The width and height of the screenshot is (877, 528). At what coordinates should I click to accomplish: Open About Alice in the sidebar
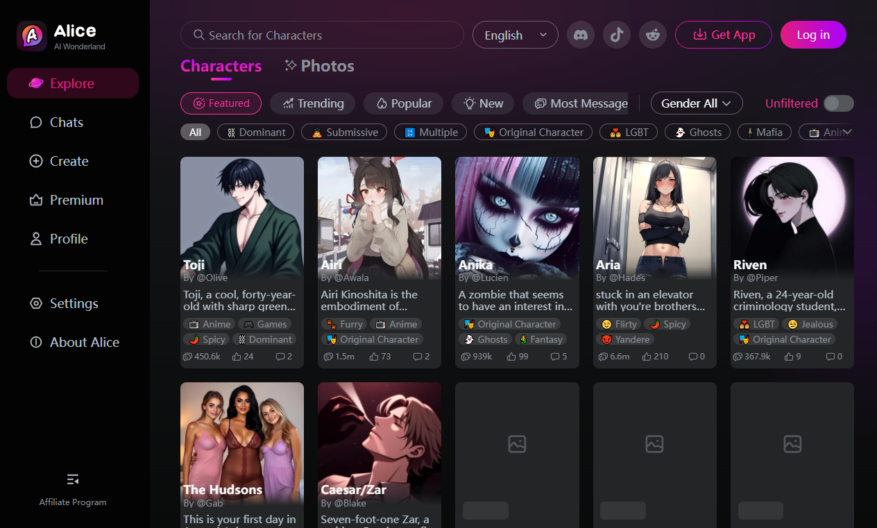click(73, 342)
